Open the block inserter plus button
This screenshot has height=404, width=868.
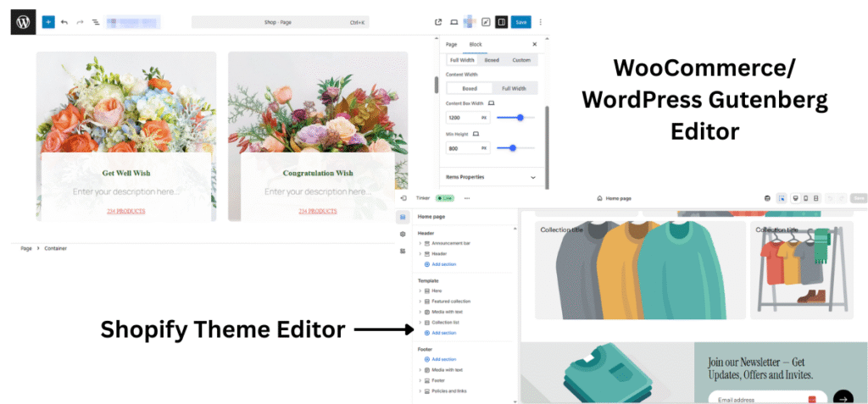[48, 22]
